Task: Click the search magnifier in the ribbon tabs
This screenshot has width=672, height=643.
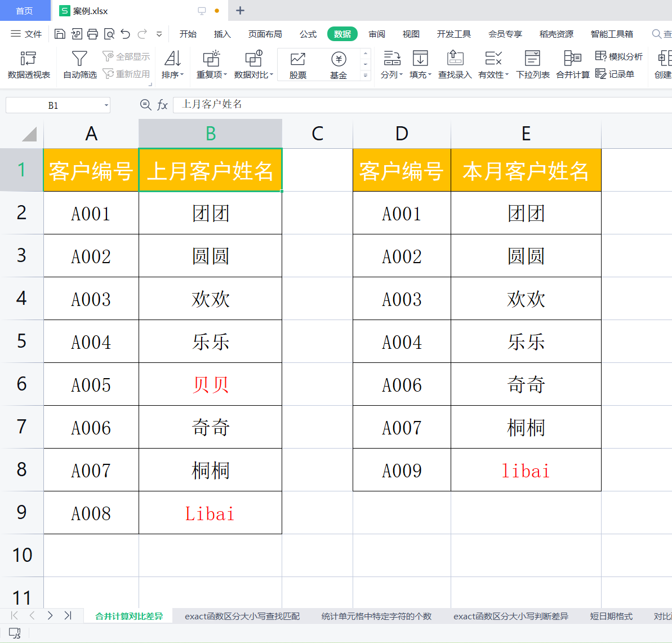Action: tap(657, 34)
